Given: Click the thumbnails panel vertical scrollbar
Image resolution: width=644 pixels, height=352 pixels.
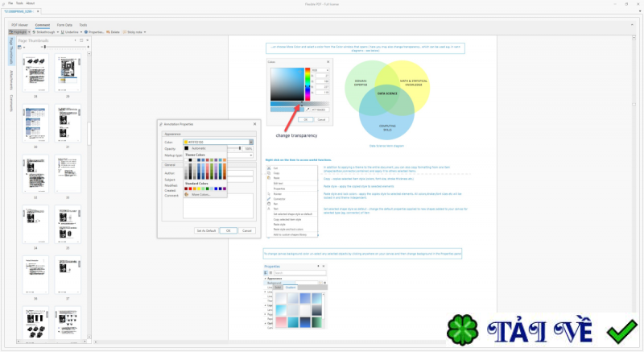Looking at the screenshot, I should pos(89,134).
